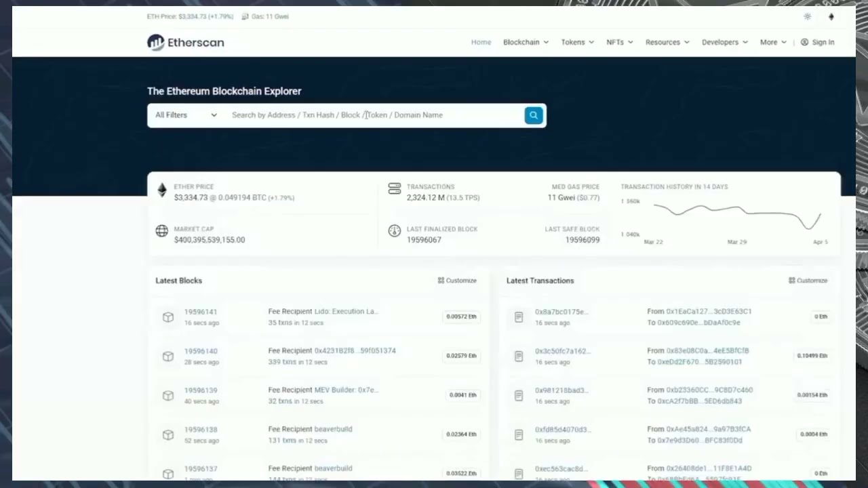868x488 pixels.
Task: Click document icon for transaction 0xfd85d4070d3
Action: pos(519,434)
